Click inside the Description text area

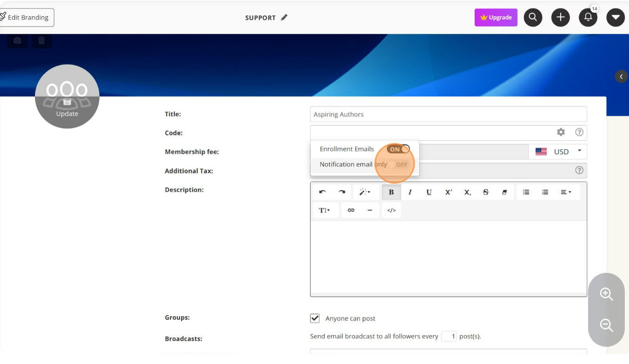(448, 256)
